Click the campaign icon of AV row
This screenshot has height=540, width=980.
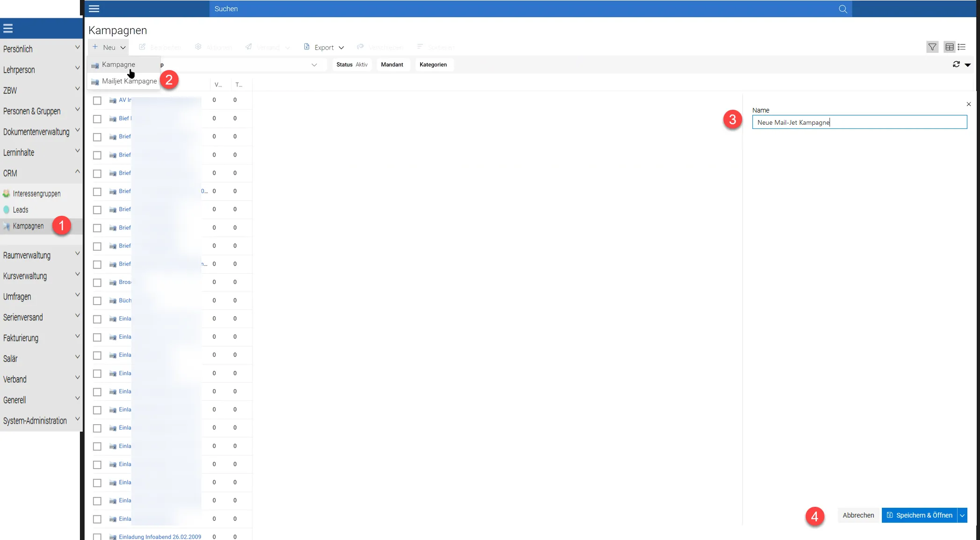(113, 100)
